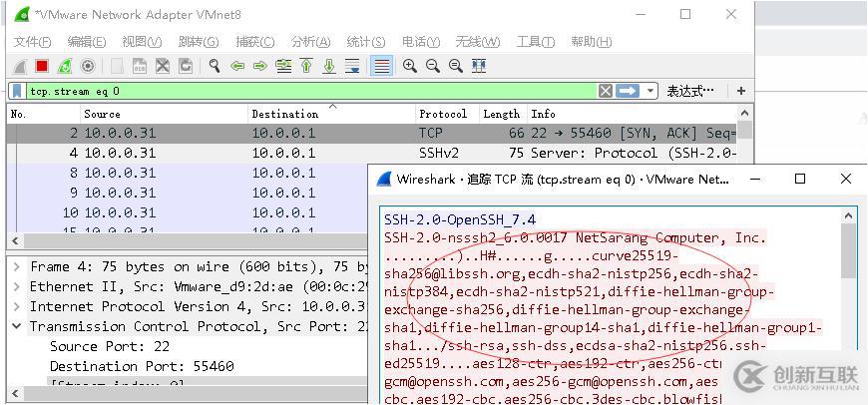868x405 pixels.
Task: Zoom out on the main window text
Action: (433, 67)
